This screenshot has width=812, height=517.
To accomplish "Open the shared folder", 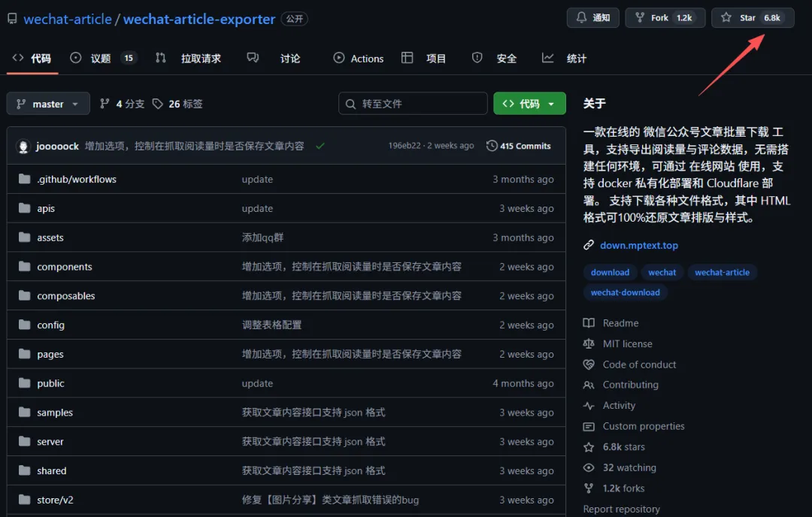I will click(52, 471).
